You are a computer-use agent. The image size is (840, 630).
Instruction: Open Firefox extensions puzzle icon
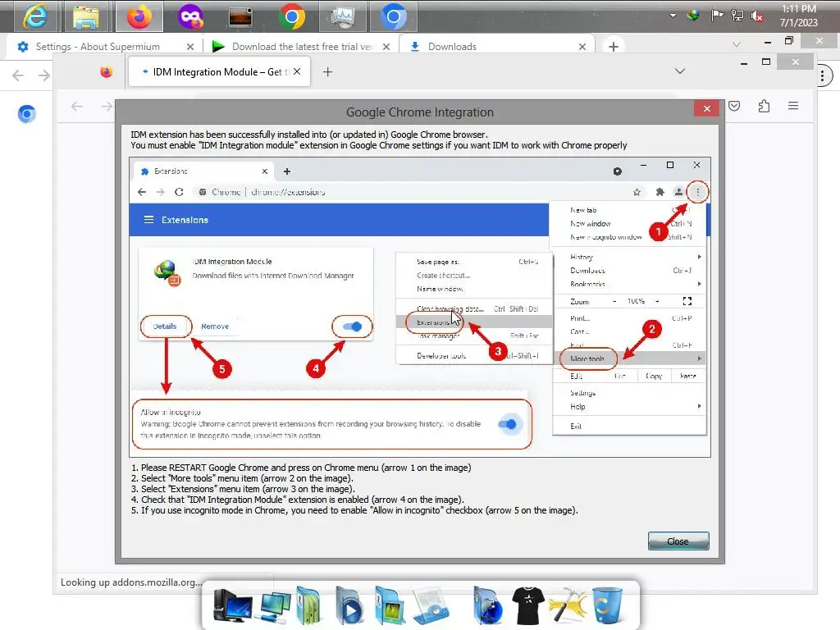click(x=764, y=106)
